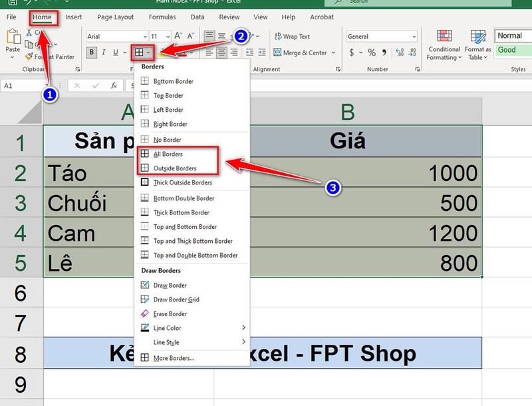
Task: Click the Wrap Text icon
Action: coord(278,37)
